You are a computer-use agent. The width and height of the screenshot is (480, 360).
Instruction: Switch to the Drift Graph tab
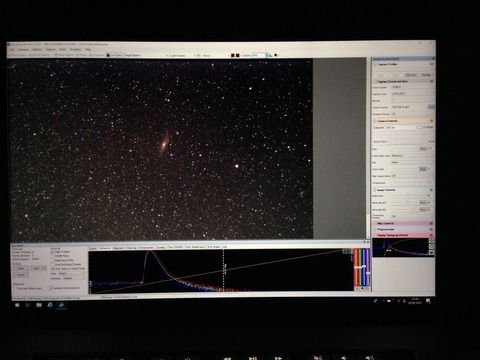coord(214,247)
